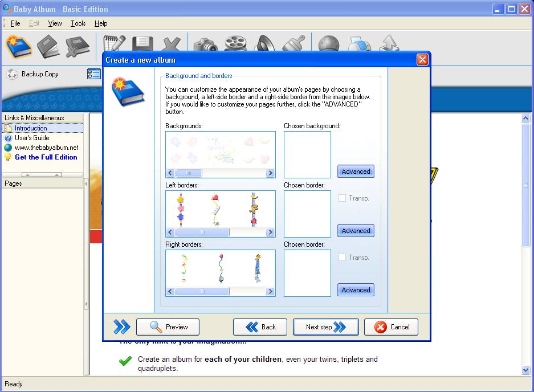
Task: Click the Next step button
Action: click(325, 327)
